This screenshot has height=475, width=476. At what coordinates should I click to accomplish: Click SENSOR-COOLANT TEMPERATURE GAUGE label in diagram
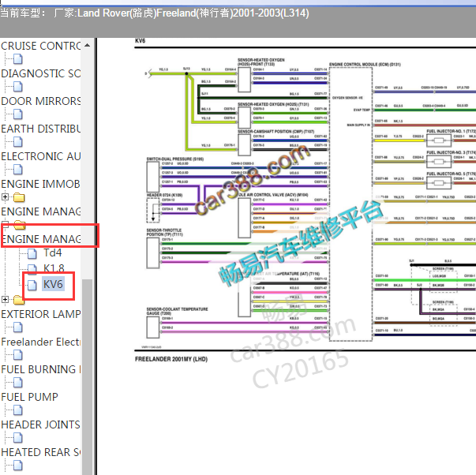click(x=178, y=311)
